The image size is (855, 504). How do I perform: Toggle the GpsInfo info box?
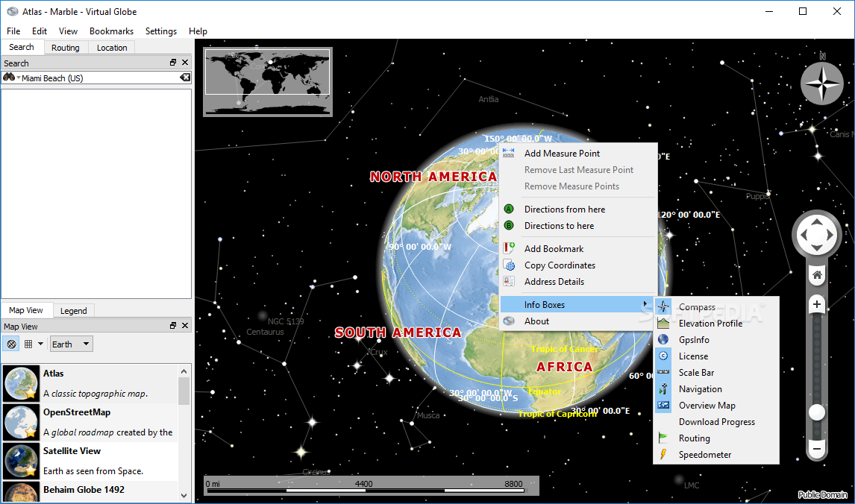[716, 339]
